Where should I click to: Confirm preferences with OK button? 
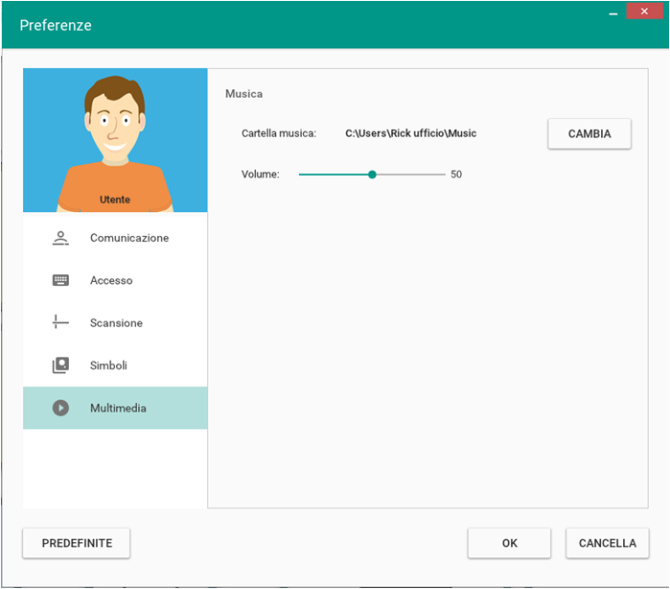click(x=509, y=543)
